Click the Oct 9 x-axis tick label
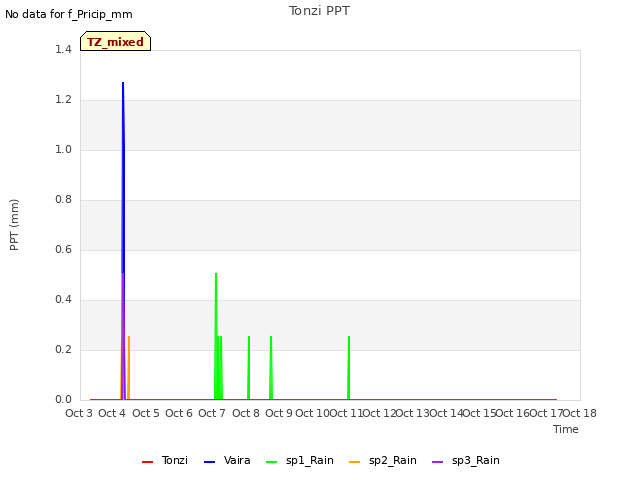The height and width of the screenshot is (480, 640). tap(279, 413)
